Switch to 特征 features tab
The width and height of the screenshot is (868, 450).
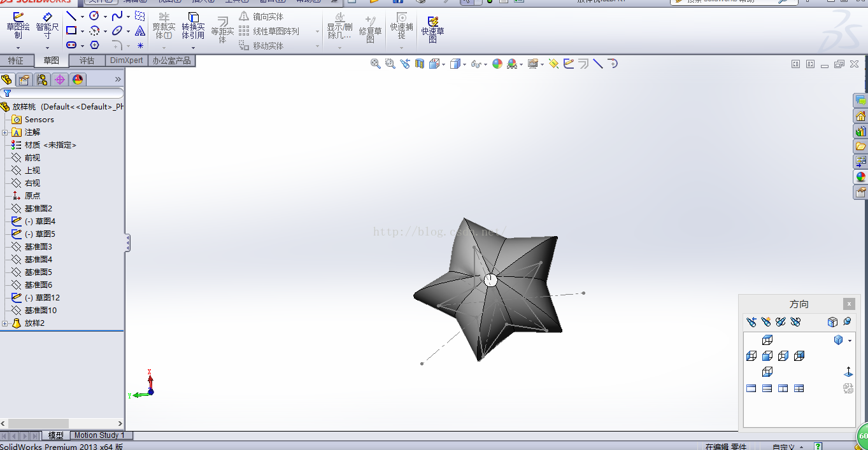(x=16, y=60)
